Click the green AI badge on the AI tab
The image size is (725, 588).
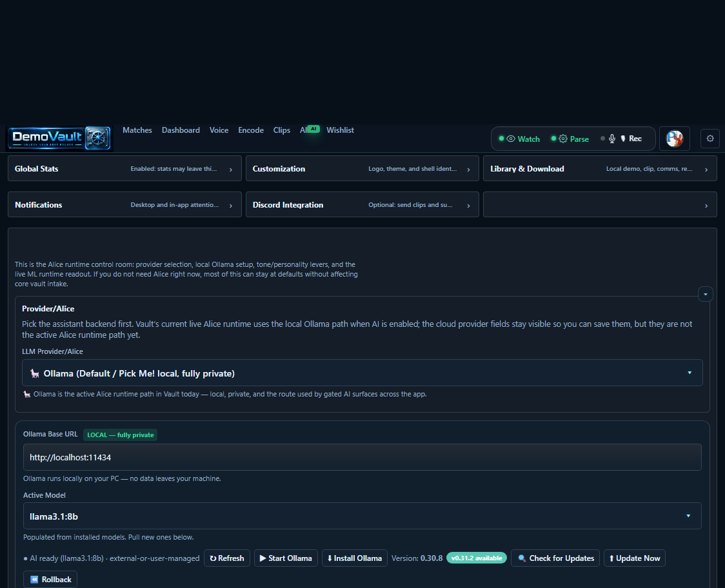click(313, 129)
